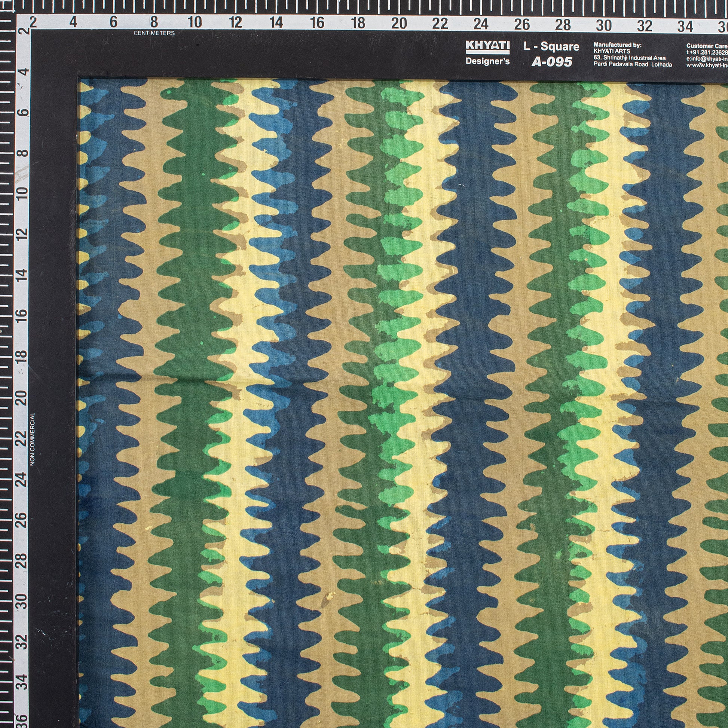728x728 pixels.
Task: Click the number 10 on the vertical ruler
Action: (23, 194)
